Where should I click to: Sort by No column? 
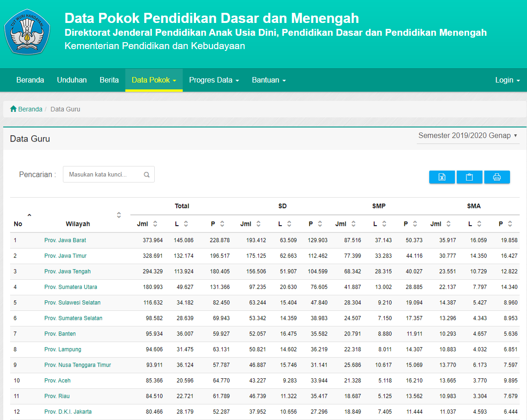[29, 215]
